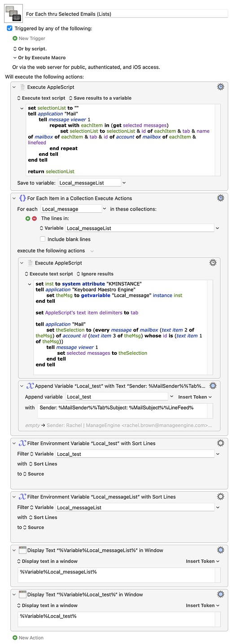Open the 'Sort Lines' popup in the Local_test filter
The image size is (232, 644).
pyautogui.click(x=43, y=464)
